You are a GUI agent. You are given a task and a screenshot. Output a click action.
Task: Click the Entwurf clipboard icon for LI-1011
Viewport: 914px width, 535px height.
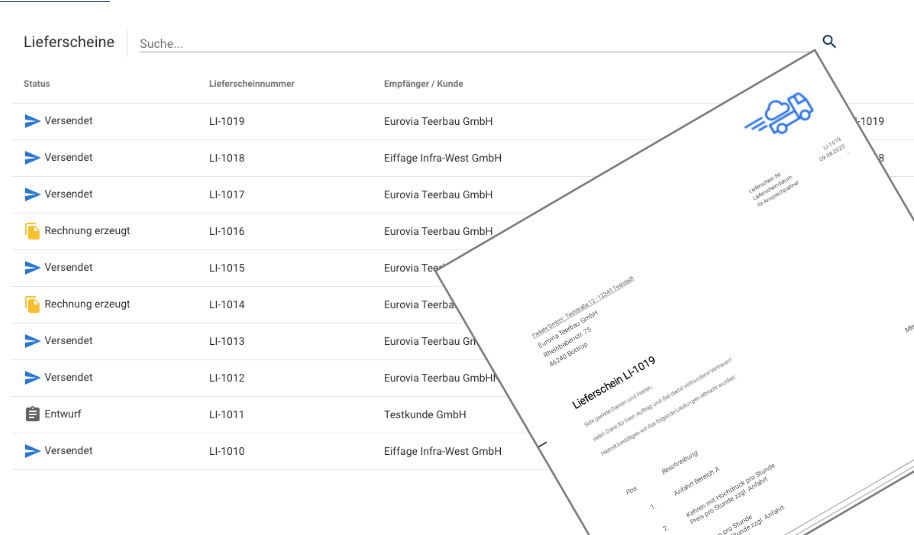click(32, 414)
